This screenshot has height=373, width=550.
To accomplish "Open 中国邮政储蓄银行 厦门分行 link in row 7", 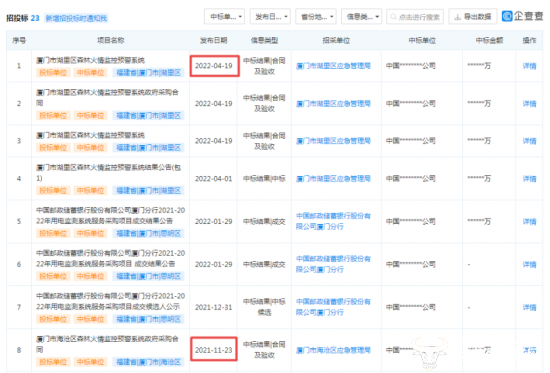I will pyautogui.click(x=333, y=307).
